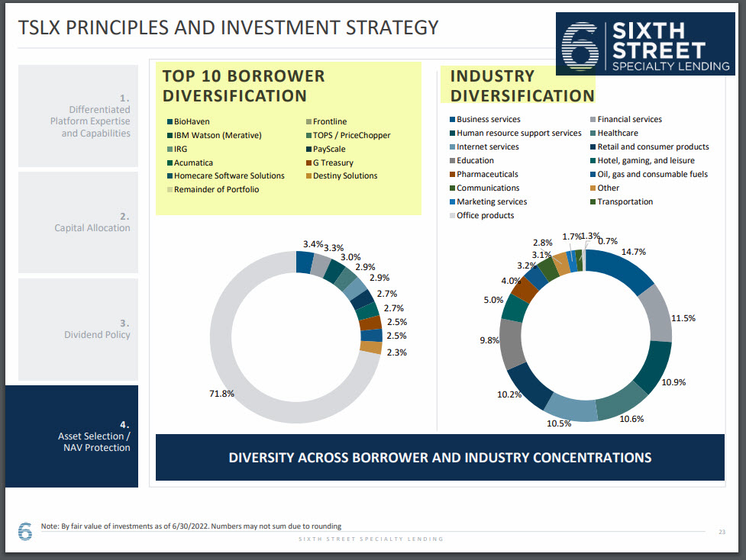This screenshot has width=746, height=560.
Task: Select the BioHaven legend color square
Action: tap(170, 122)
